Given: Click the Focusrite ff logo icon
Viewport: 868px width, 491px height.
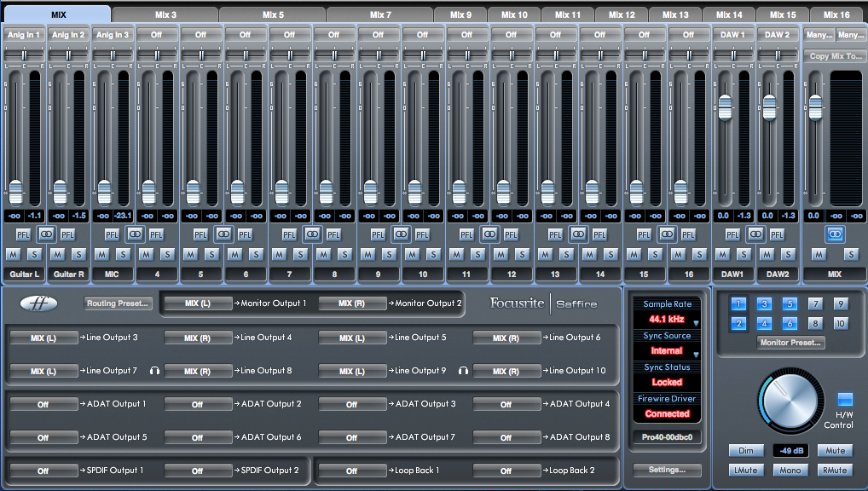Looking at the screenshot, I should pos(38,303).
